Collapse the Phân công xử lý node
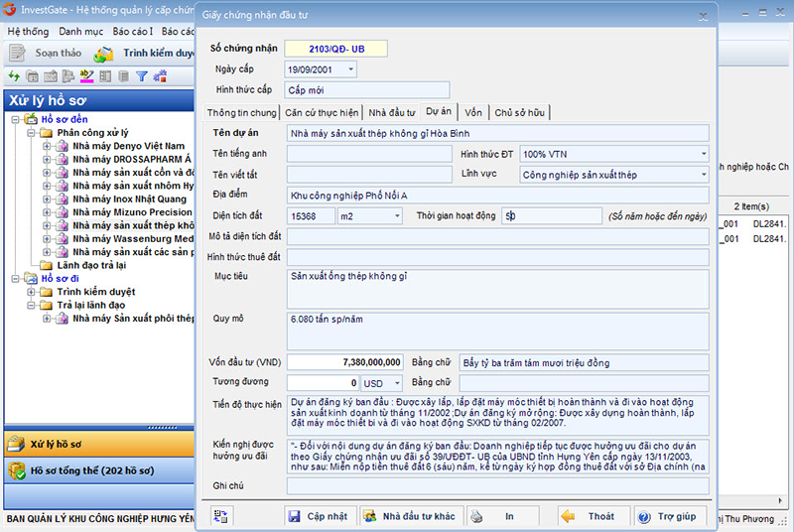Image resolution: width=794 pixels, height=532 pixels. click(32, 133)
